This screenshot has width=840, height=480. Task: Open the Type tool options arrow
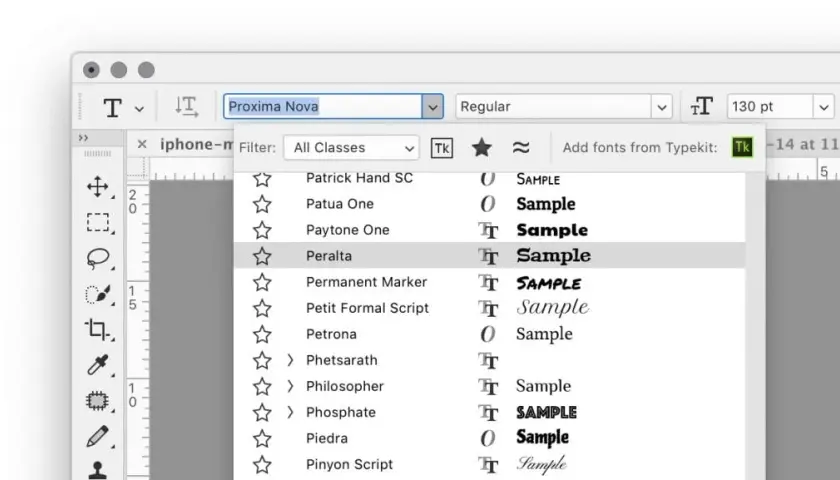tap(139, 109)
